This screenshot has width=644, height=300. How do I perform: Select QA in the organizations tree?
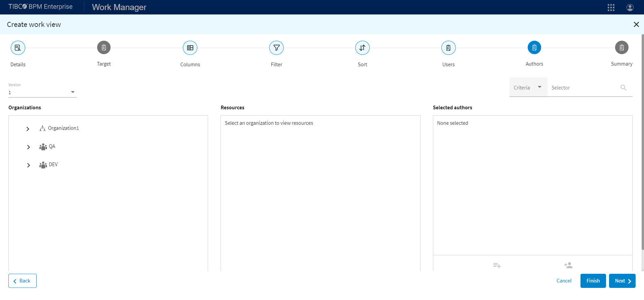(52, 146)
